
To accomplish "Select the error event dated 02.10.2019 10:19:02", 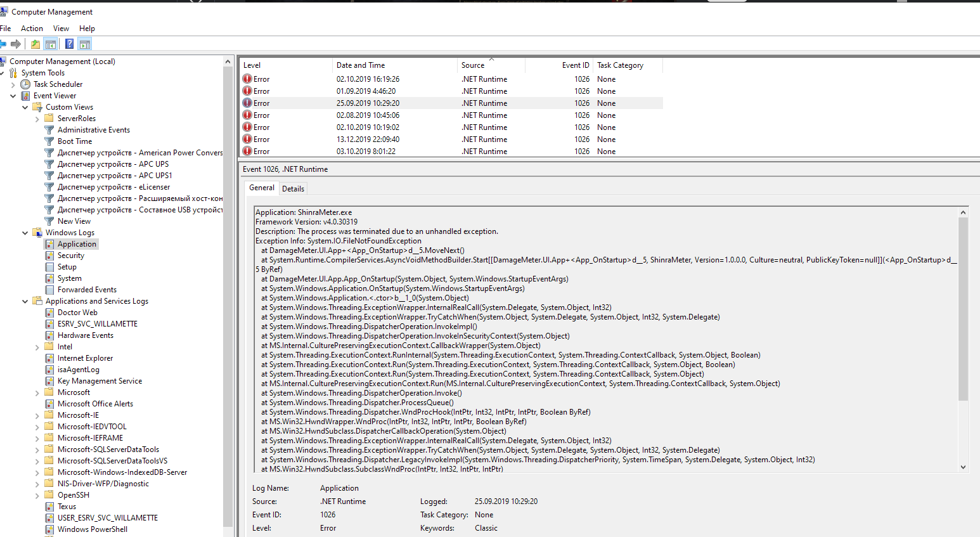I will (x=452, y=127).
